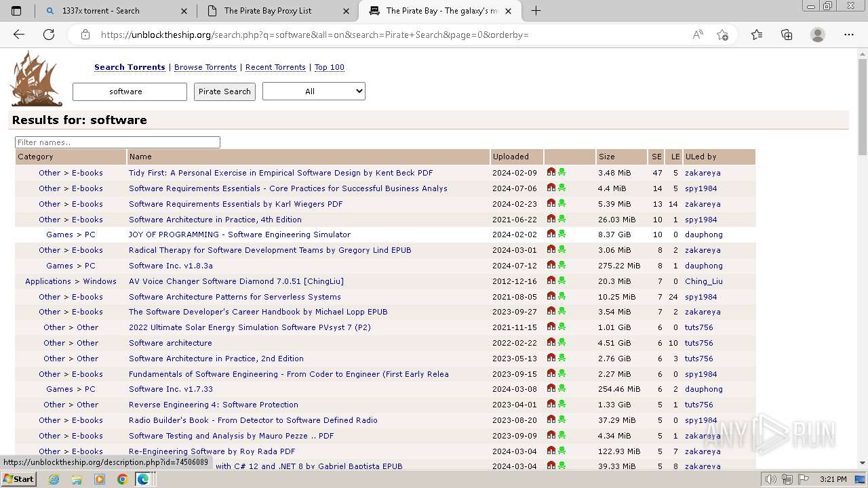The width and height of the screenshot is (868, 488).
Task: Click green skull icon for Software Requirements Essentials by Karl Wiegers
Action: (561, 203)
